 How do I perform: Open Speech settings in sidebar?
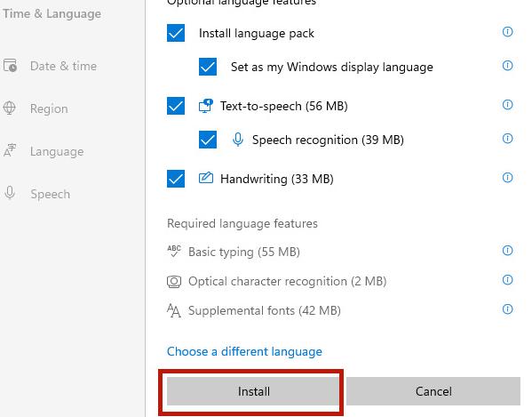(51, 194)
